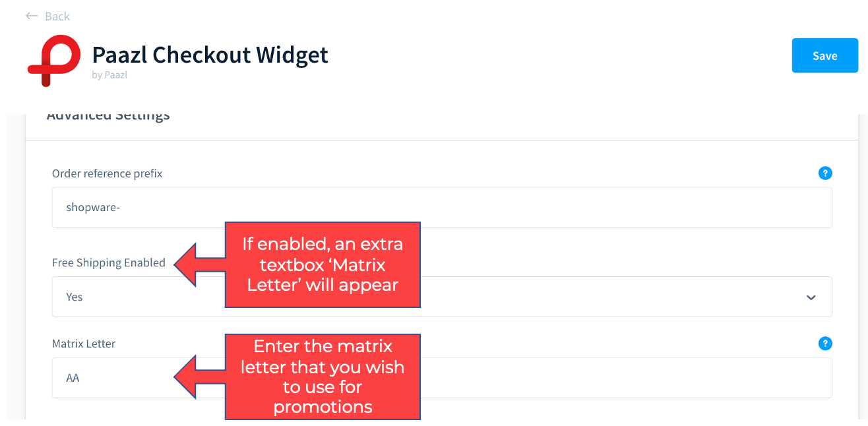Click the Matrix Letter field label
Screen dimensions: 868x426
coord(84,344)
